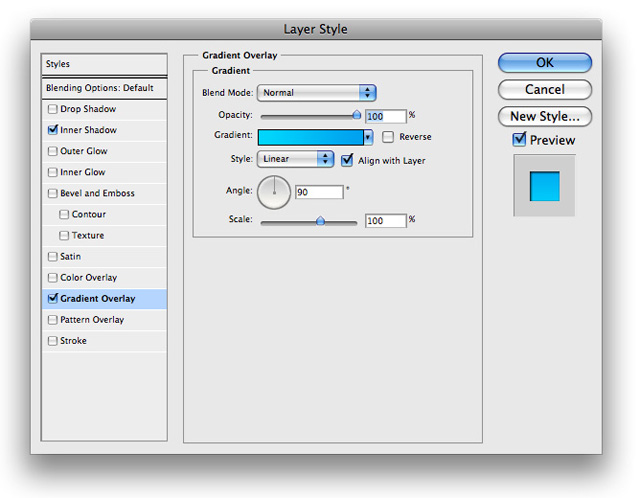Click the Scale slider handle

320,221
